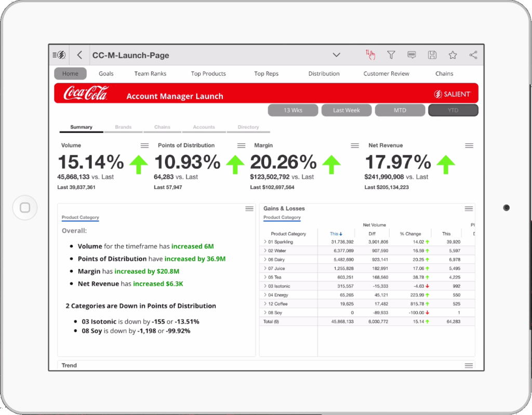Open the Volume widget menu
Image resolution: width=532 pixels, height=415 pixels.
click(144, 145)
